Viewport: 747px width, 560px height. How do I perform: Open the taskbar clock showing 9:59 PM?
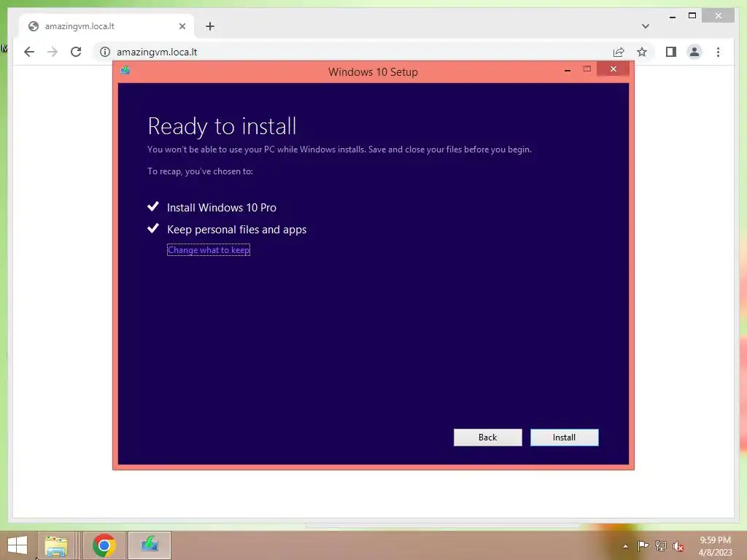pyautogui.click(x=715, y=546)
